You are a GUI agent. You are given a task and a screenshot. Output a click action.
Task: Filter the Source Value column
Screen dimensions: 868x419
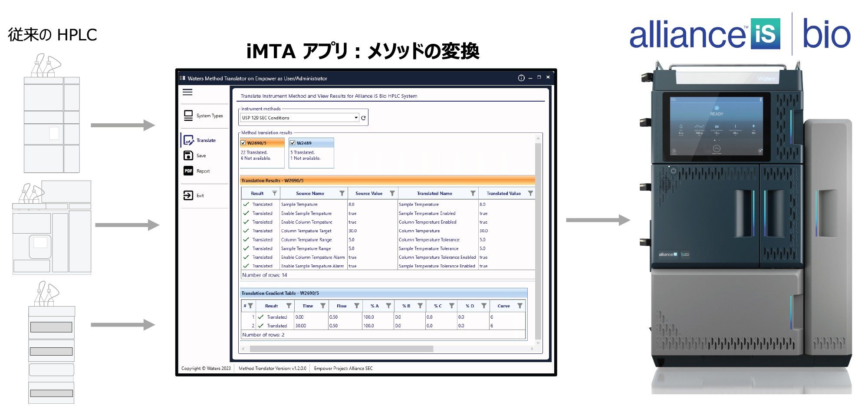pos(392,193)
